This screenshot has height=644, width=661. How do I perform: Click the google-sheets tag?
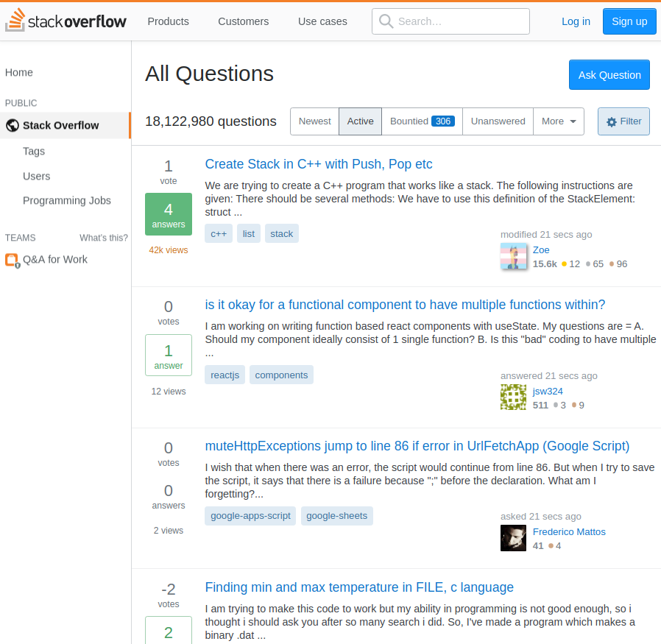pos(337,515)
